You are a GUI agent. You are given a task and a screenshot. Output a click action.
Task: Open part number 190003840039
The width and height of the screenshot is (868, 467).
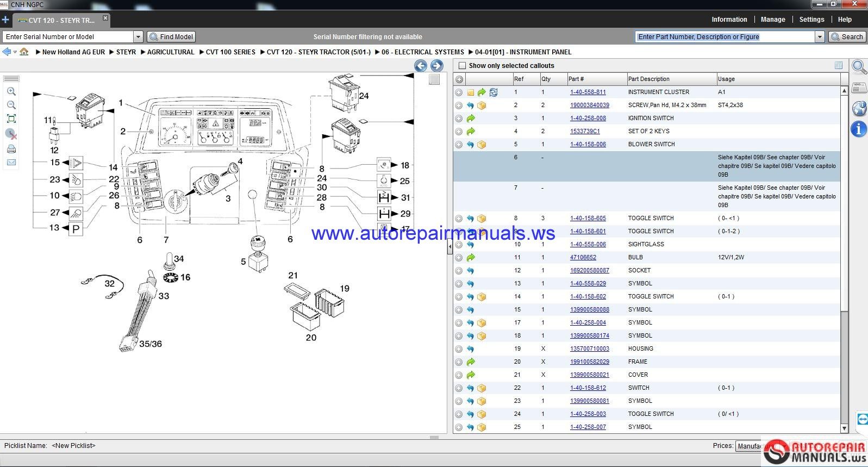pyautogui.click(x=589, y=105)
